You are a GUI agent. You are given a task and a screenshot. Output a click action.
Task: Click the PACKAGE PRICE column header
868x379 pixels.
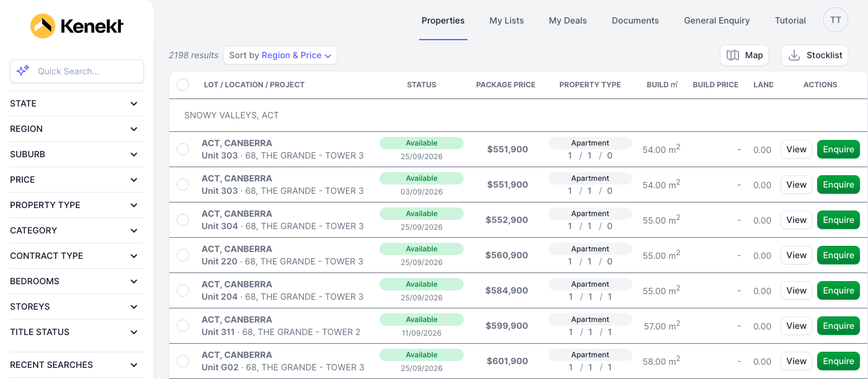click(x=506, y=85)
